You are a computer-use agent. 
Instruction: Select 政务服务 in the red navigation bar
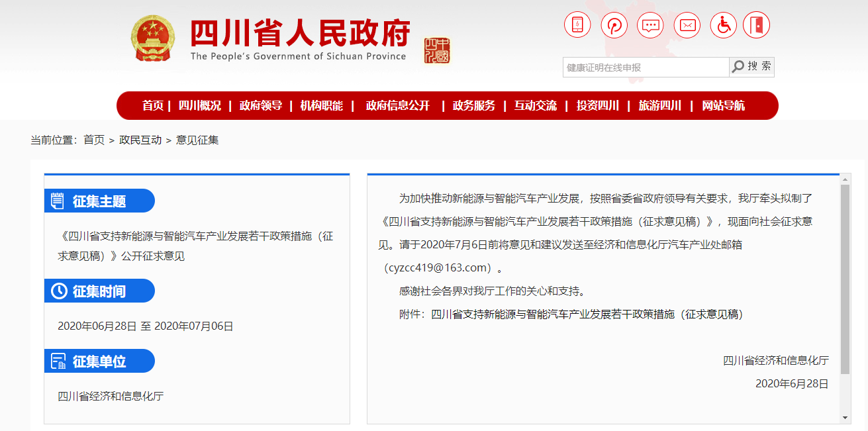pos(474,106)
